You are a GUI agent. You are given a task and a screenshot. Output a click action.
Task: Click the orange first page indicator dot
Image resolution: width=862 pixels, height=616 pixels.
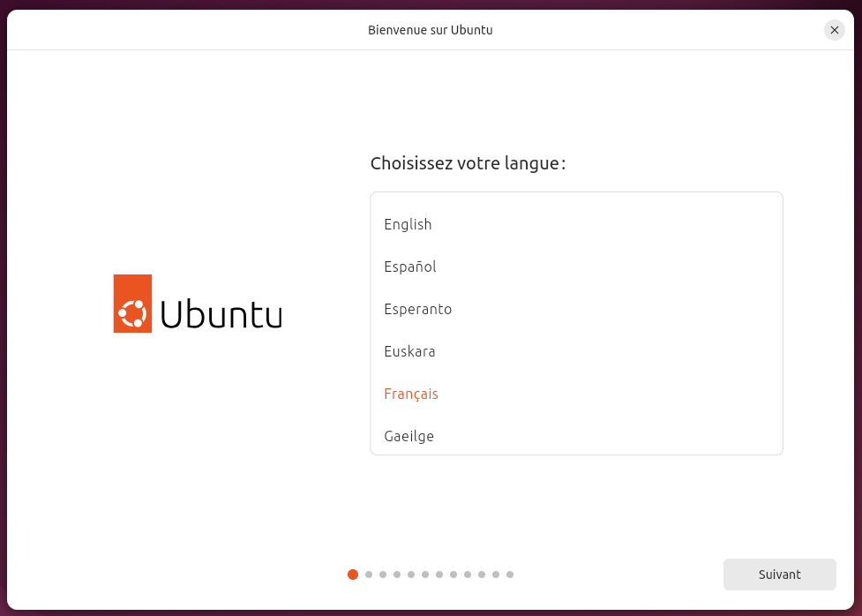[x=353, y=575]
